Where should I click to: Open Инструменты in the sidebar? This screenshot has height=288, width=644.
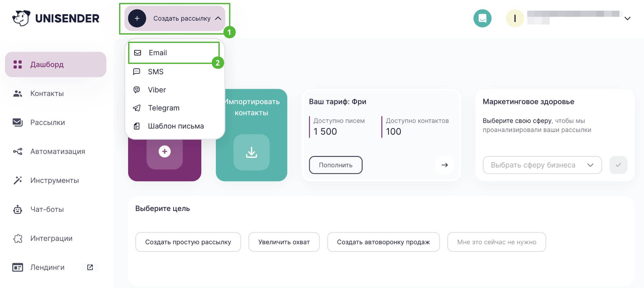[55, 180]
